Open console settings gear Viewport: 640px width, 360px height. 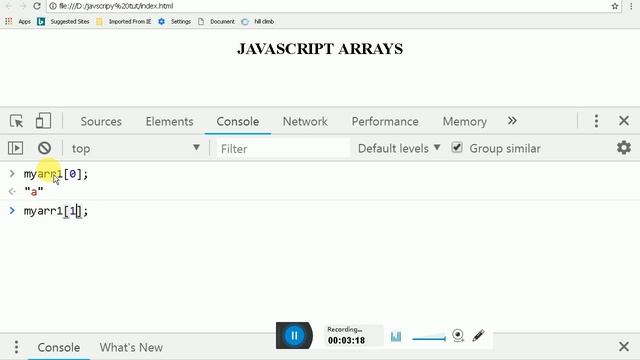(624, 148)
